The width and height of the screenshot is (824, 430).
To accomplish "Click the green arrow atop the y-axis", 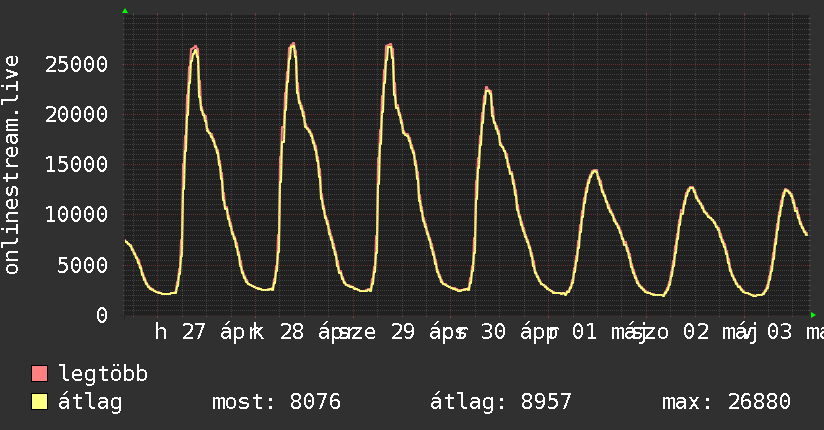I will pyautogui.click(x=125, y=11).
